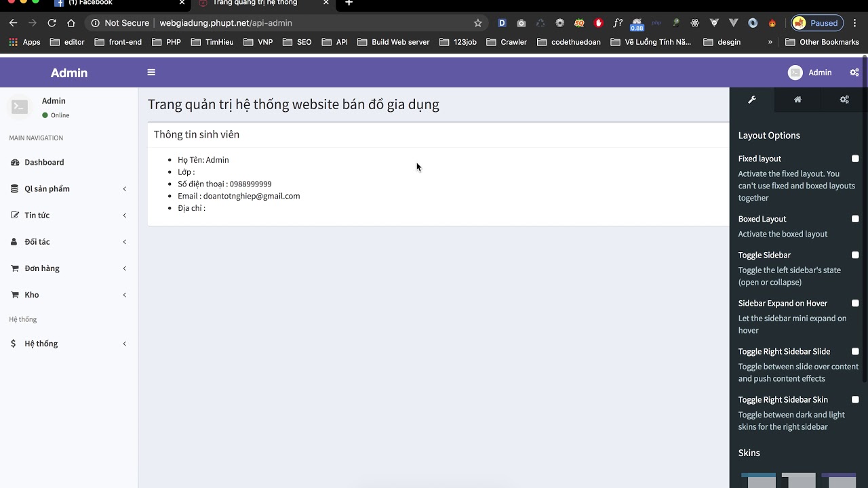This screenshot has width=868, height=488.
Task: Open Apps shortcut in bookmarks bar
Action: point(24,42)
